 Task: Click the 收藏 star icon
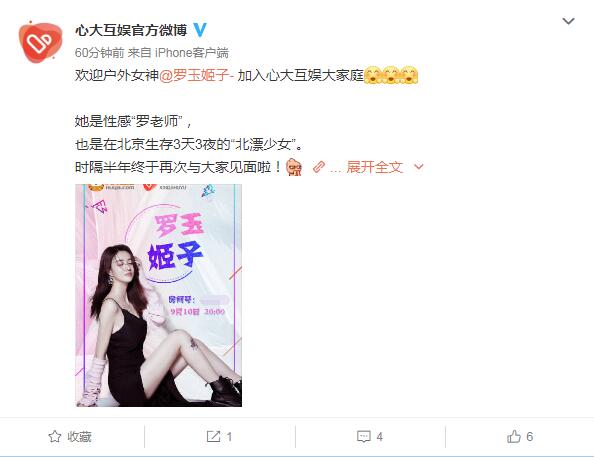(x=55, y=437)
